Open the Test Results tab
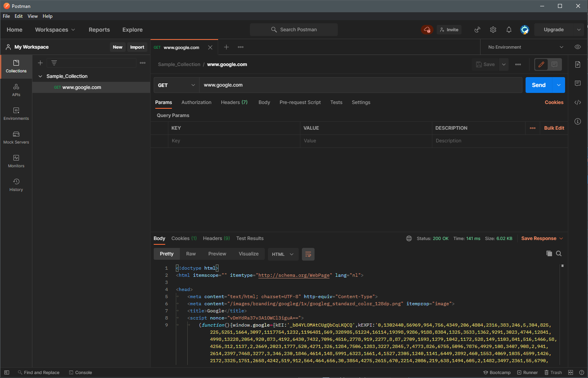Image resolution: width=588 pixels, height=378 pixels. [x=250, y=238]
